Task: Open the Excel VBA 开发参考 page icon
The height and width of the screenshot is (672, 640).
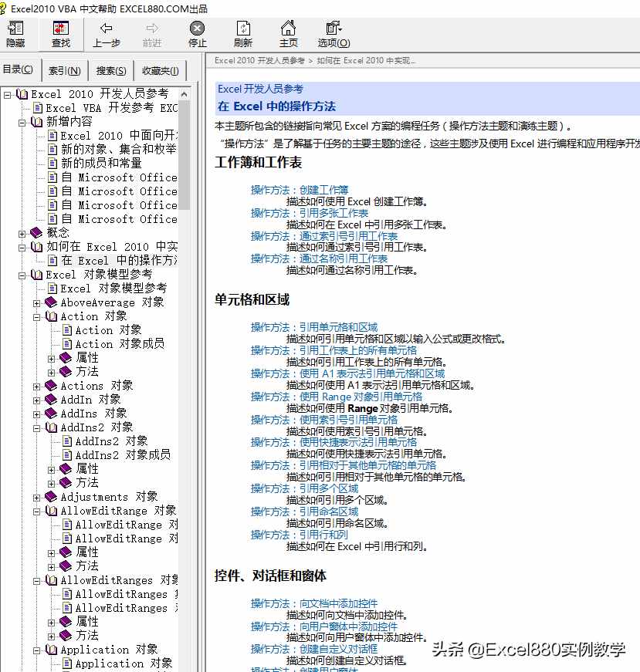Action: coord(38,108)
